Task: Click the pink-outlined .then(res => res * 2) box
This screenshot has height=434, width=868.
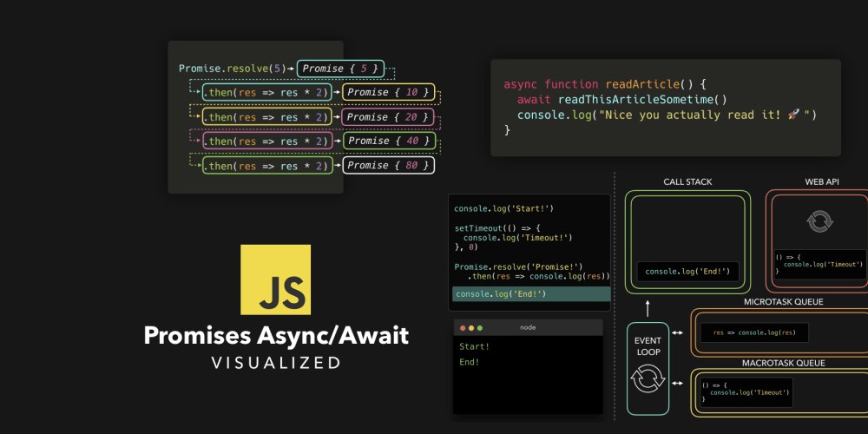Action: [267, 141]
